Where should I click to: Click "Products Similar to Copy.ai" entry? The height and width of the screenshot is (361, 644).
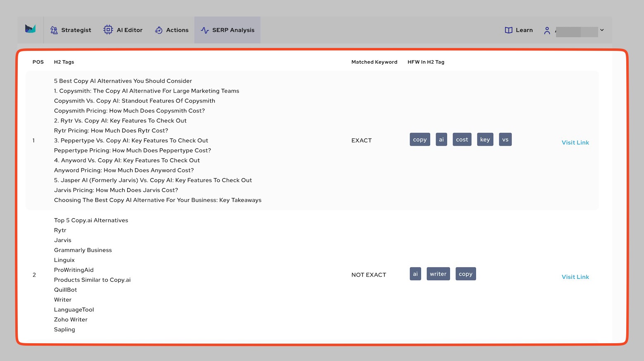[93, 280]
